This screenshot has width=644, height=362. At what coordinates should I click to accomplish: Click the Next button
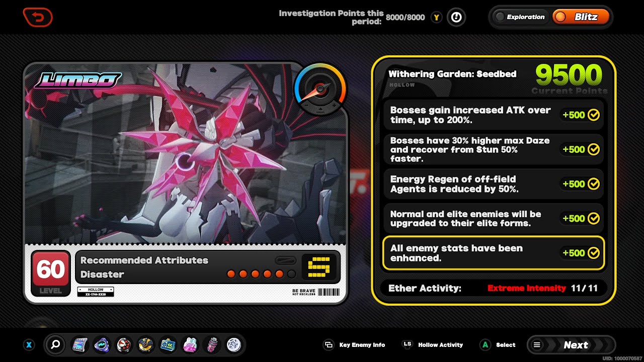571,345
